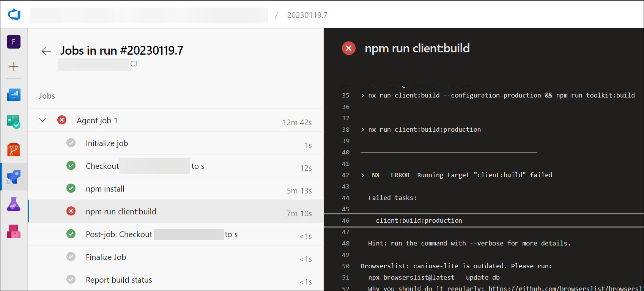Click log line 48 verbose hint text
The image size is (644, 291).
tap(469, 243)
